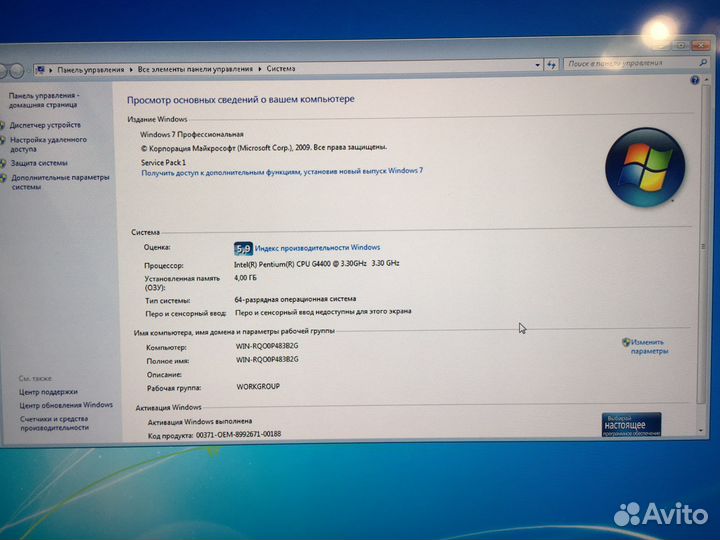Image resolution: width=720 pixels, height=540 pixels.
Task: Click the Forward navigation arrow button
Action: 17,71
